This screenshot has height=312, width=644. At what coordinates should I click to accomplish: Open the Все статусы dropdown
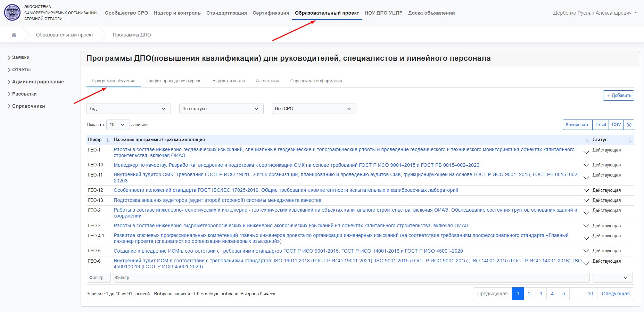pyautogui.click(x=221, y=109)
